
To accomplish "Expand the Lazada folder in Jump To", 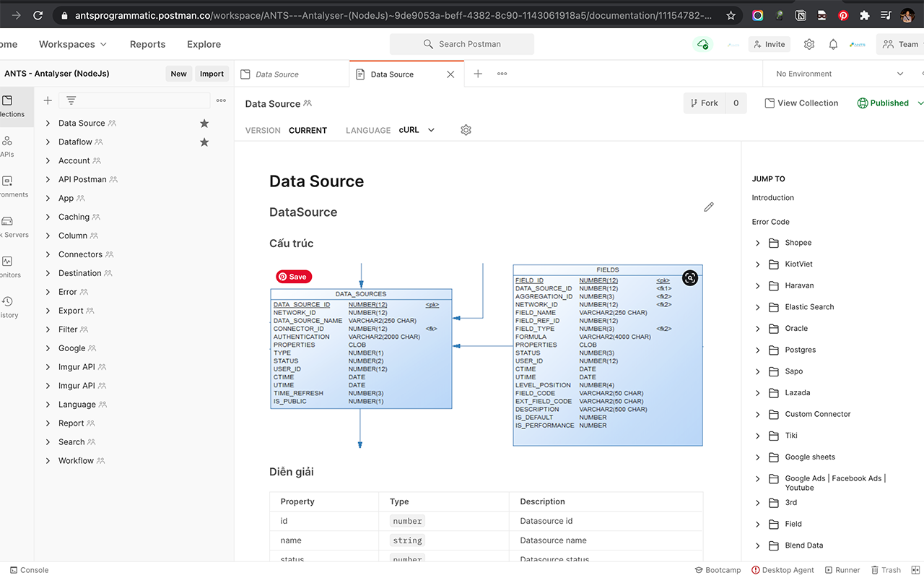I will pos(758,393).
